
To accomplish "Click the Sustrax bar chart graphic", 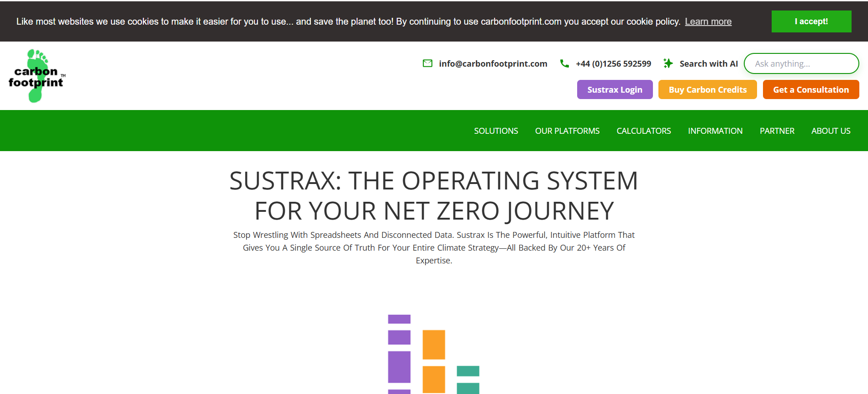I will click(434, 354).
